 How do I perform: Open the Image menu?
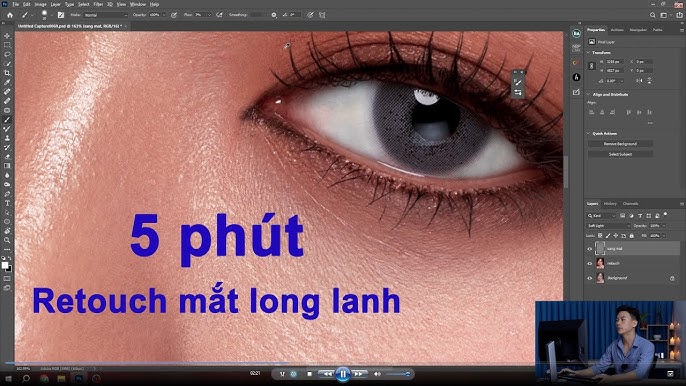click(40, 4)
